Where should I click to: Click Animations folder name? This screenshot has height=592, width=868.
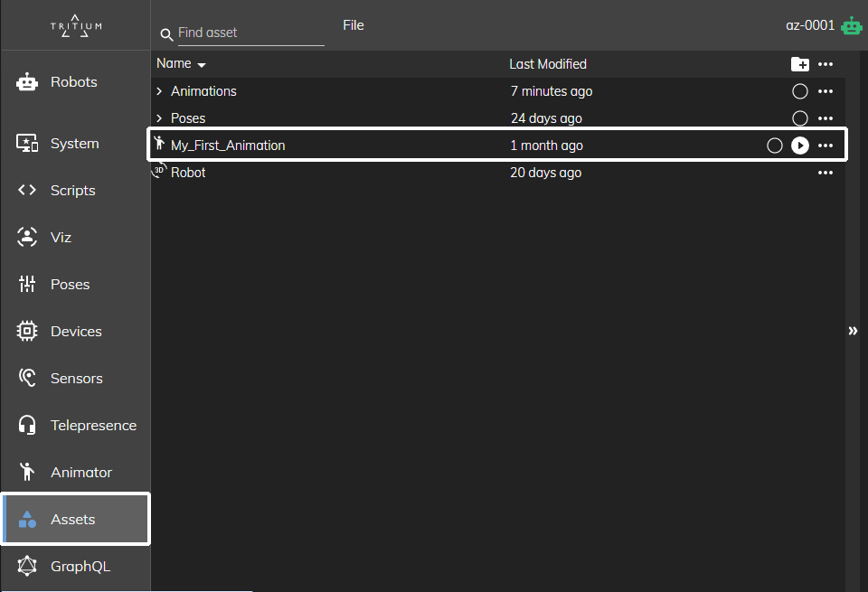click(203, 91)
